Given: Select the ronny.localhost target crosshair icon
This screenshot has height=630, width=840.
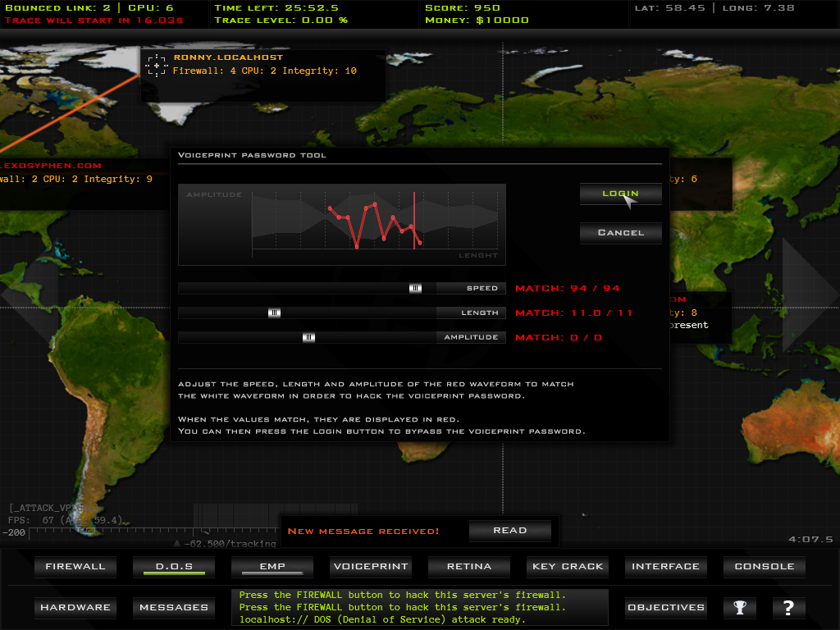Looking at the screenshot, I should coord(156,66).
